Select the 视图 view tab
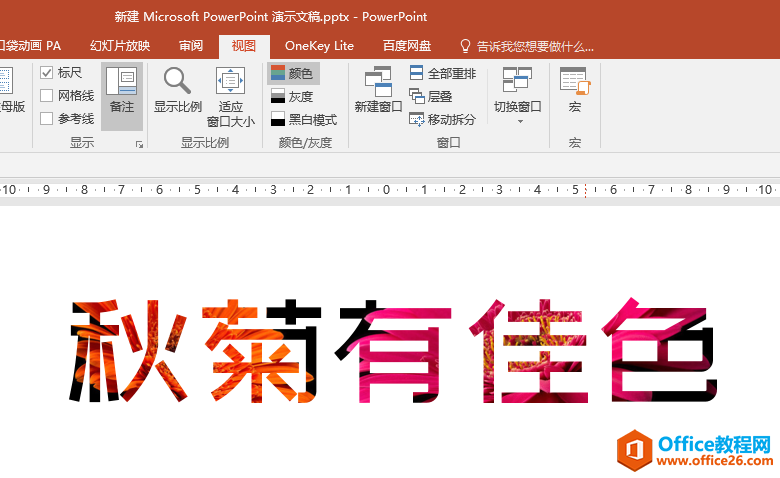This screenshot has height=478, width=780. coord(244,46)
